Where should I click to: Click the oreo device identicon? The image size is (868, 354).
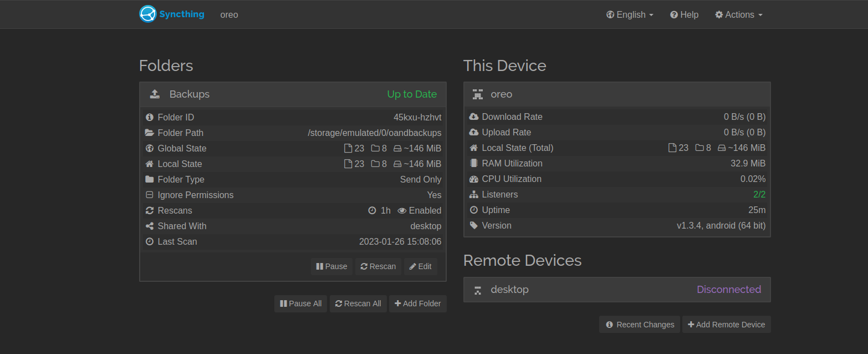point(478,94)
